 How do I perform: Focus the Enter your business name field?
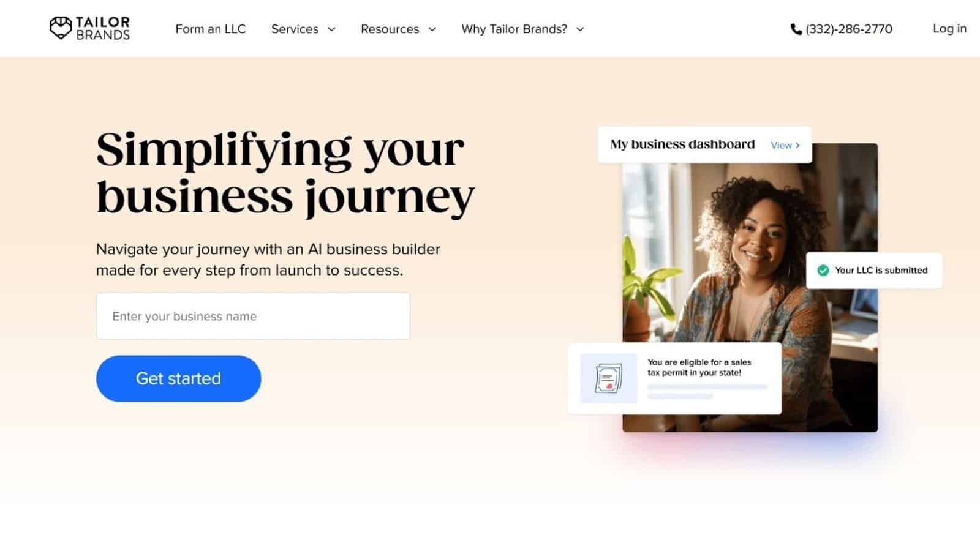(x=253, y=316)
